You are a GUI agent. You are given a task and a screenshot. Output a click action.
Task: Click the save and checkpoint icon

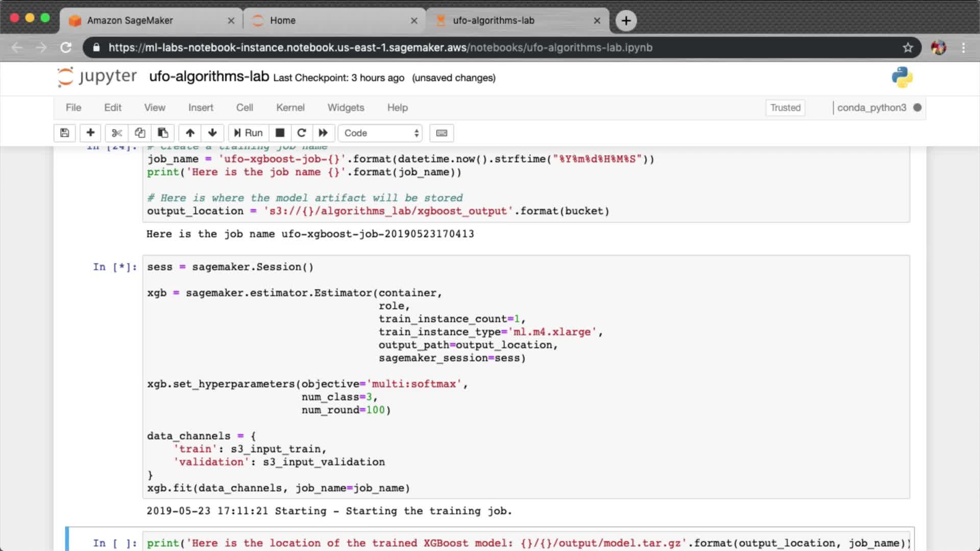(64, 133)
